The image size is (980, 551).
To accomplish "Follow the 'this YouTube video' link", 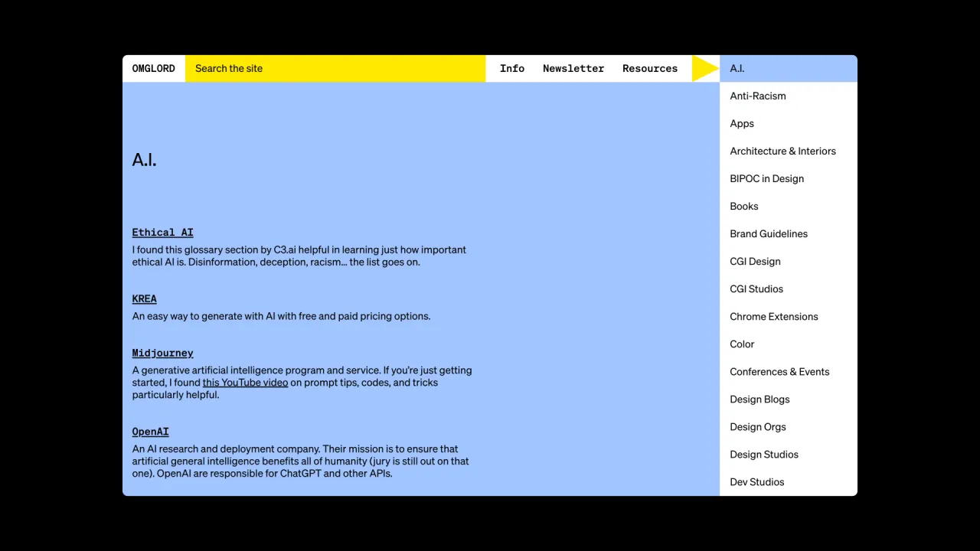I will click(x=245, y=383).
